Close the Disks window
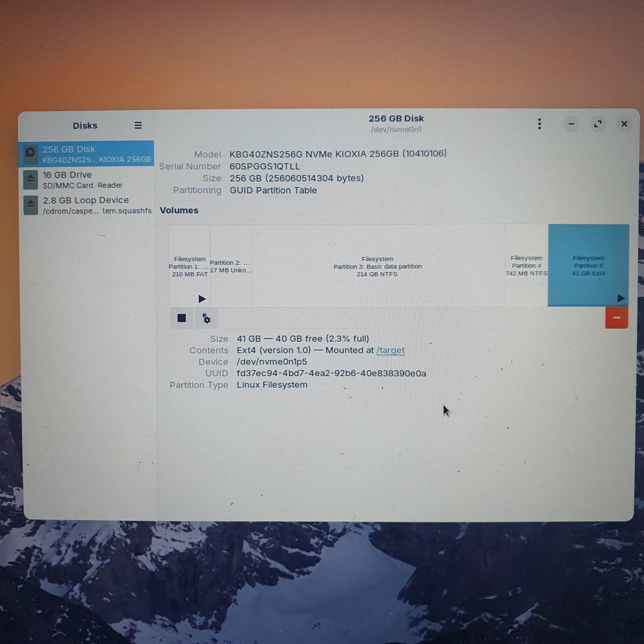Viewport: 644px width, 644px height. tap(624, 124)
